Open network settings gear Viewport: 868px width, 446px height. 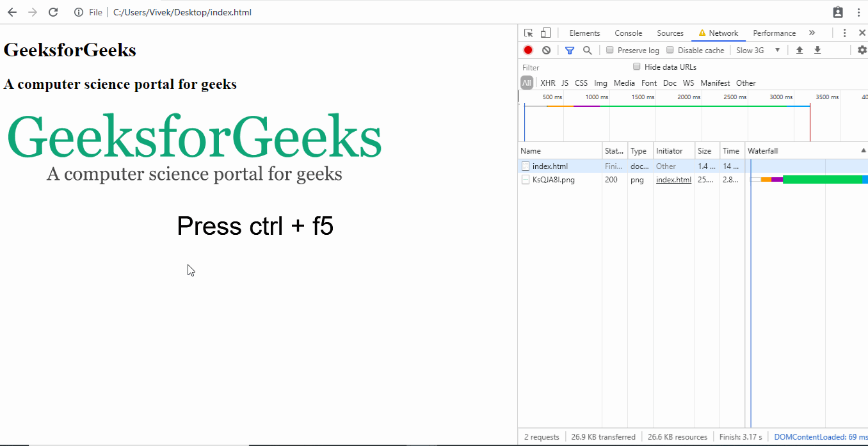click(862, 50)
